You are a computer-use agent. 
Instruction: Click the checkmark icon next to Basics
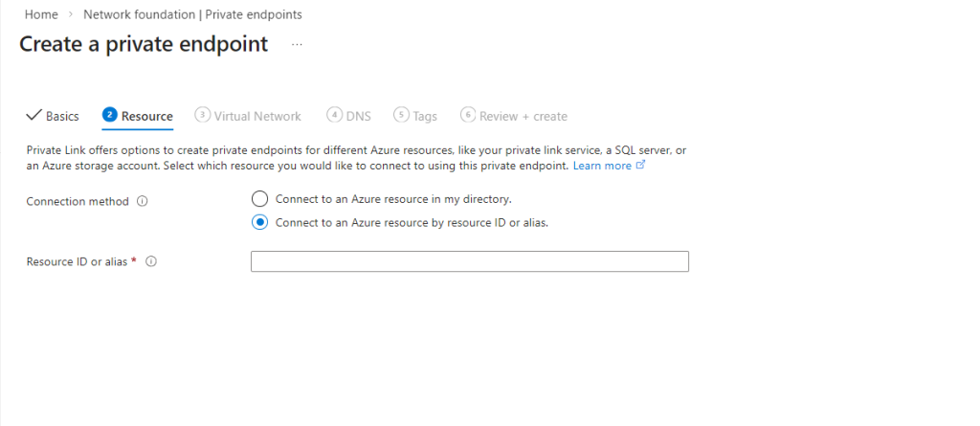pos(33,116)
